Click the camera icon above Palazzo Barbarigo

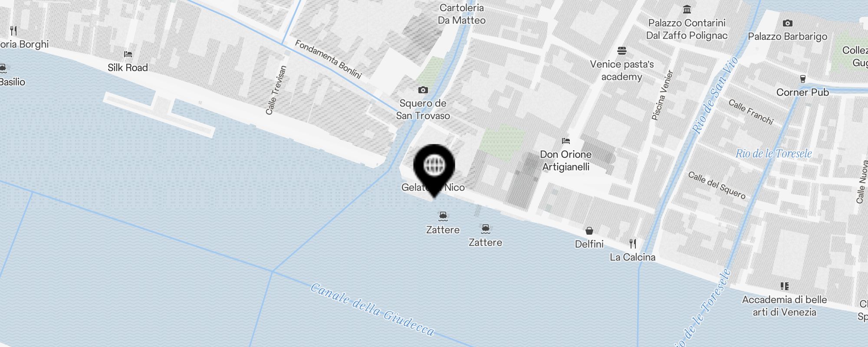point(787,23)
